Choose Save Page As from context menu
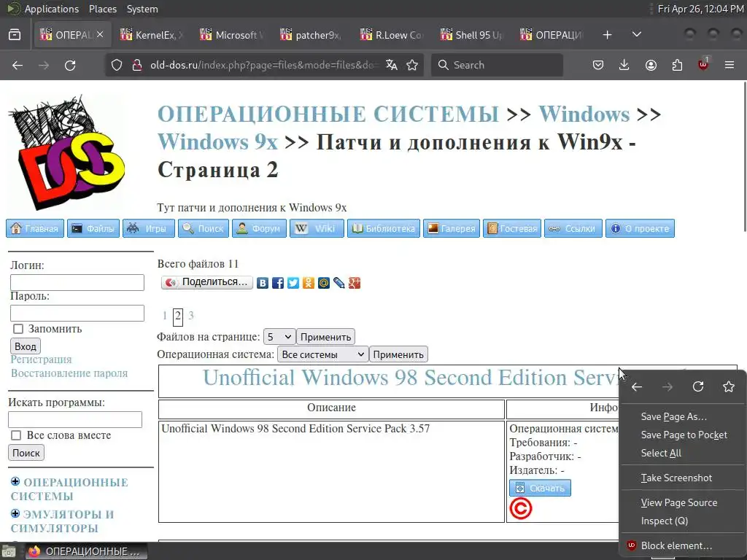Screen dimensions: 747x560 tap(683, 416)
